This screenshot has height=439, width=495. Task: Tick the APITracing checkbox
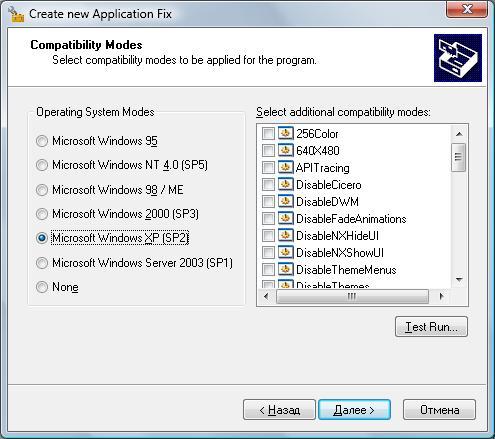[268, 168]
